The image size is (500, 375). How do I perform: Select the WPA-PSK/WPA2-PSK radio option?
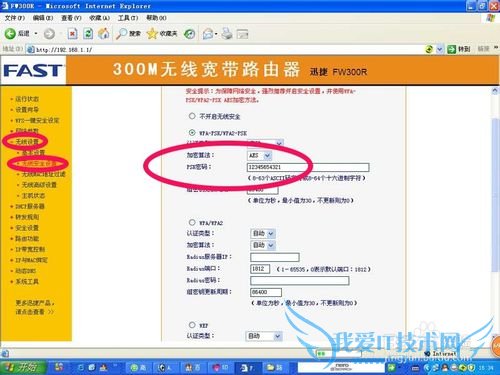[192, 133]
